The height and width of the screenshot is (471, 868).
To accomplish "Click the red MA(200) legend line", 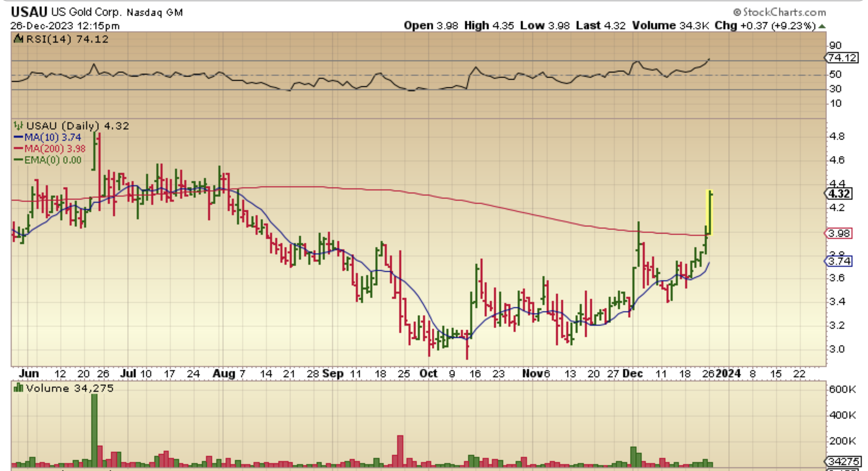I will (18, 149).
